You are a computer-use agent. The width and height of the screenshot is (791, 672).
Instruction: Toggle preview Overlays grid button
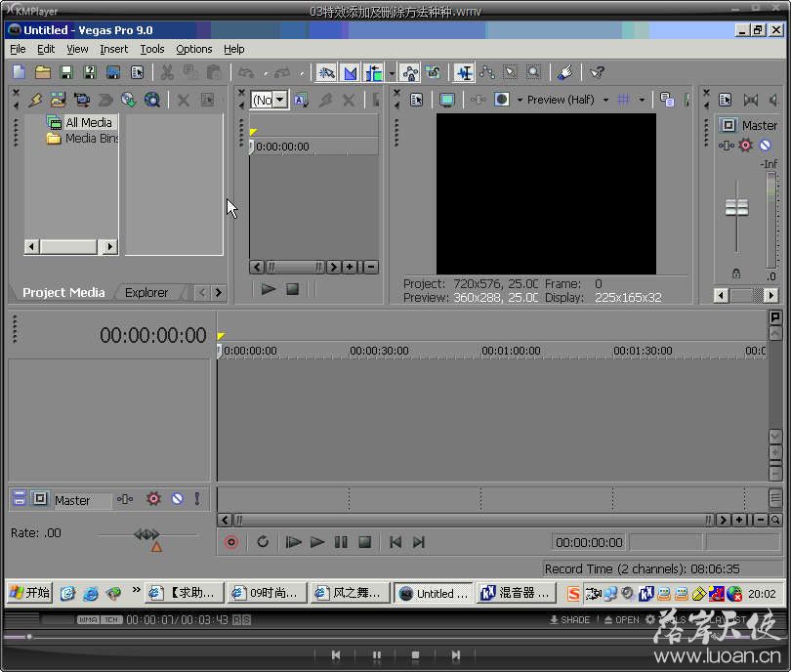[623, 100]
